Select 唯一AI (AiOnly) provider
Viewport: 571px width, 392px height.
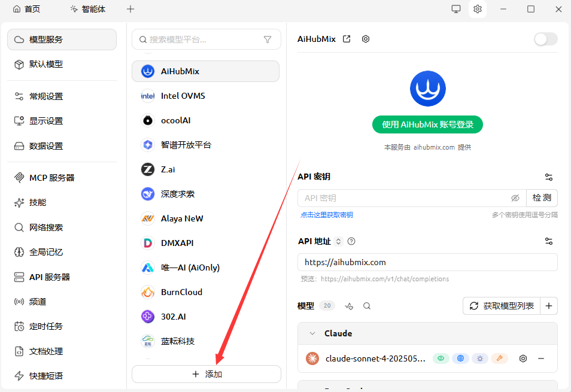pyautogui.click(x=205, y=268)
